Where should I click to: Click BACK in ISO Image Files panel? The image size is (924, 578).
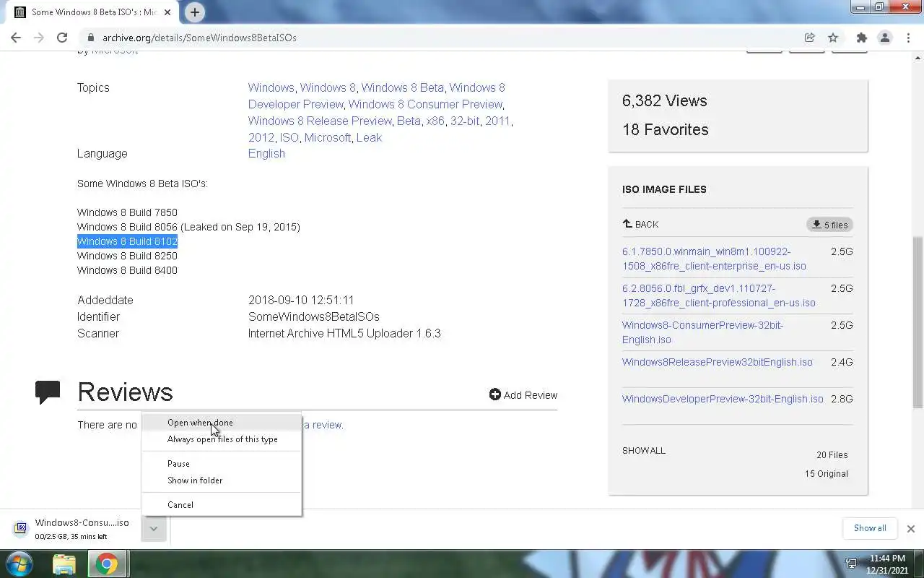[640, 225]
